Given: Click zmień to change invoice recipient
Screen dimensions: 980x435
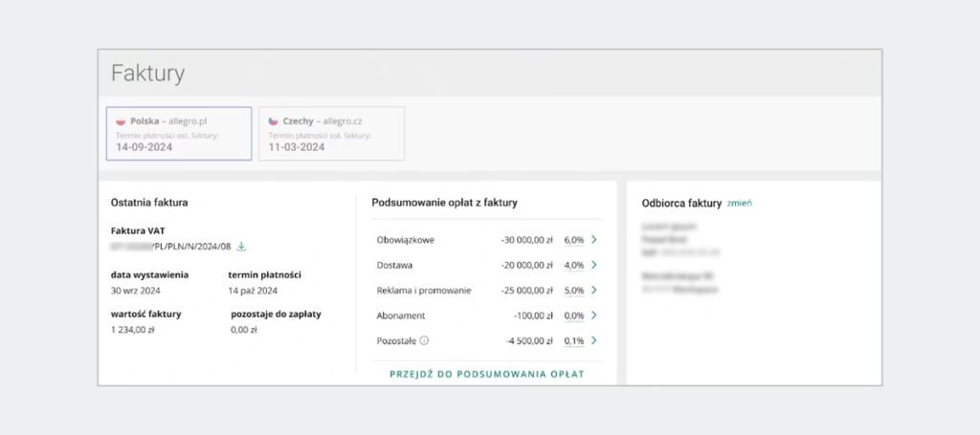Looking at the screenshot, I should [740, 203].
